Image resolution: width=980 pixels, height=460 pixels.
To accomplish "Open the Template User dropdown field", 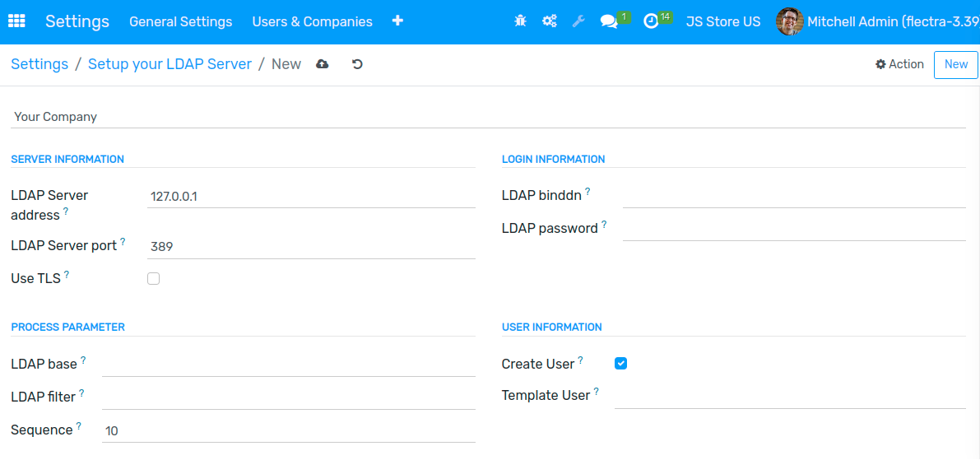I will (790, 397).
